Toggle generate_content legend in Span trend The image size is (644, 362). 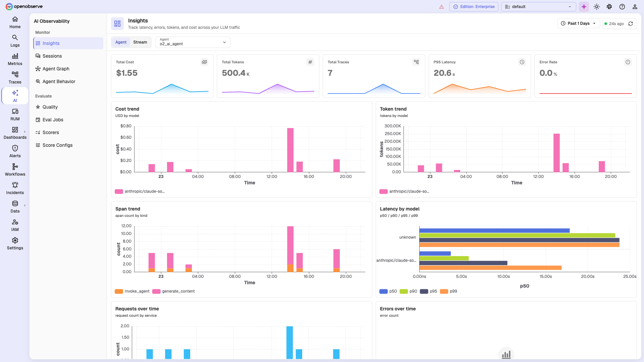173,291
